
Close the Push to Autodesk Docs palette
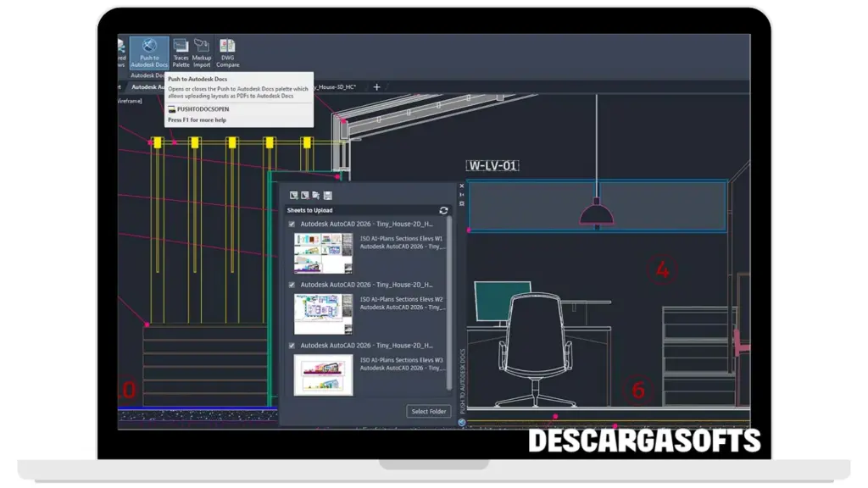[x=462, y=186]
